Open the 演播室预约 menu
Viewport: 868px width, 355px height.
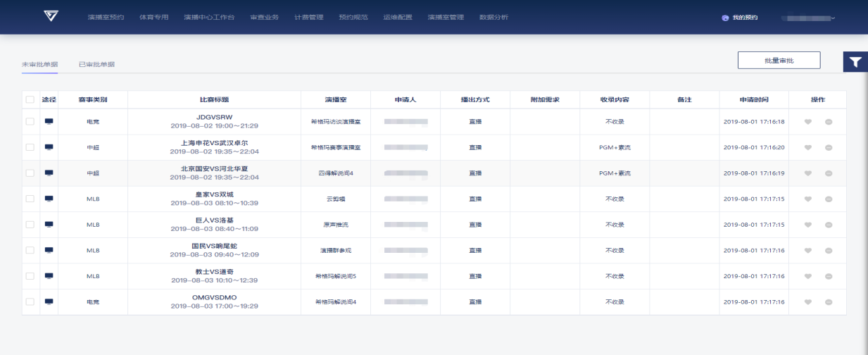pyautogui.click(x=106, y=17)
